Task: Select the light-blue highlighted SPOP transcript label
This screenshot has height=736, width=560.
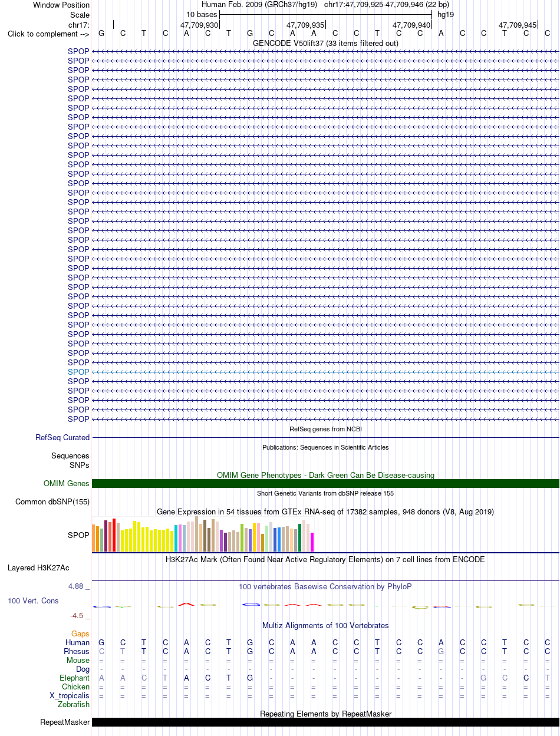Action: pyautogui.click(x=78, y=372)
